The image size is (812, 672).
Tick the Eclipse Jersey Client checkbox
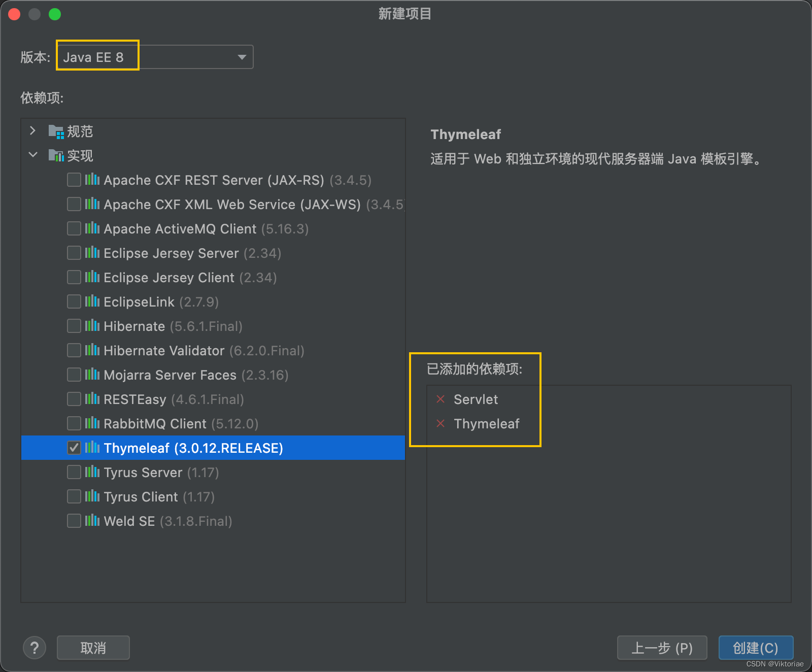point(74,277)
